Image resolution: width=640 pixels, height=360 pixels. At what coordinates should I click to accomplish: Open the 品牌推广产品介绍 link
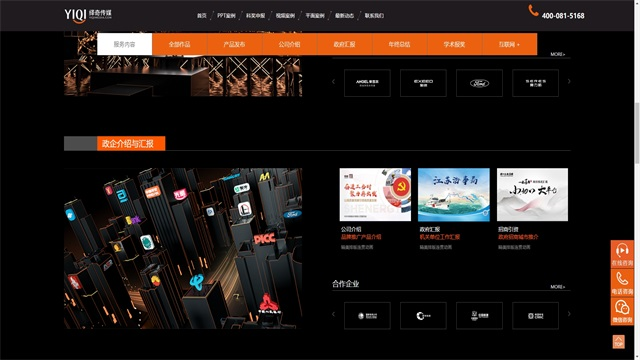(x=361, y=237)
